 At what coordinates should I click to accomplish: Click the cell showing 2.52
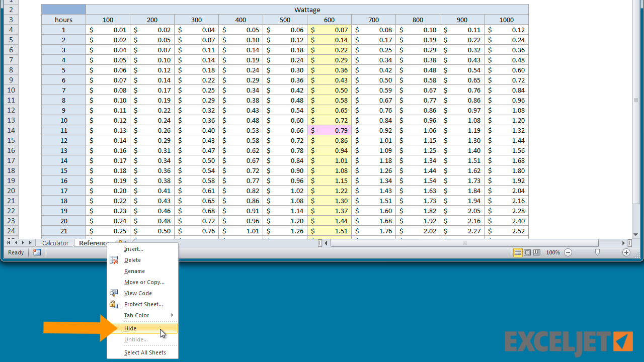506,231
